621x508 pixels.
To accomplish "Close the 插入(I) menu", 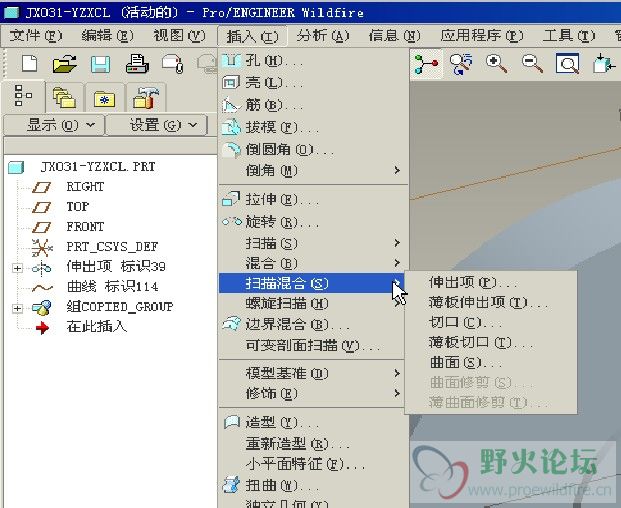I will tap(252, 36).
